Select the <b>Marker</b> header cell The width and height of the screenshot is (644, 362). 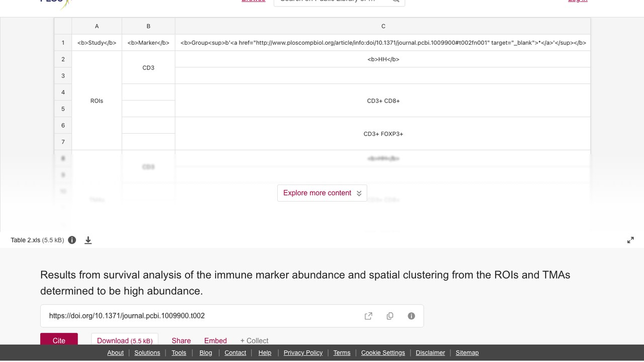[x=148, y=43]
